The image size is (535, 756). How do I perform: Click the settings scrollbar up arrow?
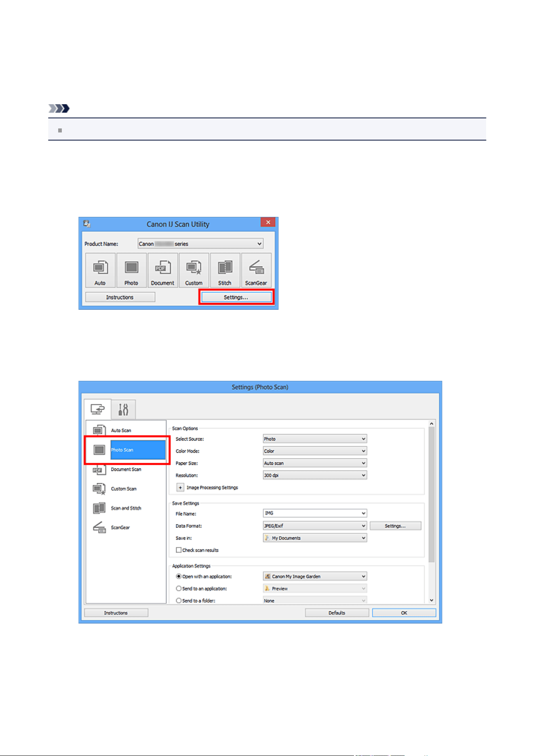tap(432, 424)
